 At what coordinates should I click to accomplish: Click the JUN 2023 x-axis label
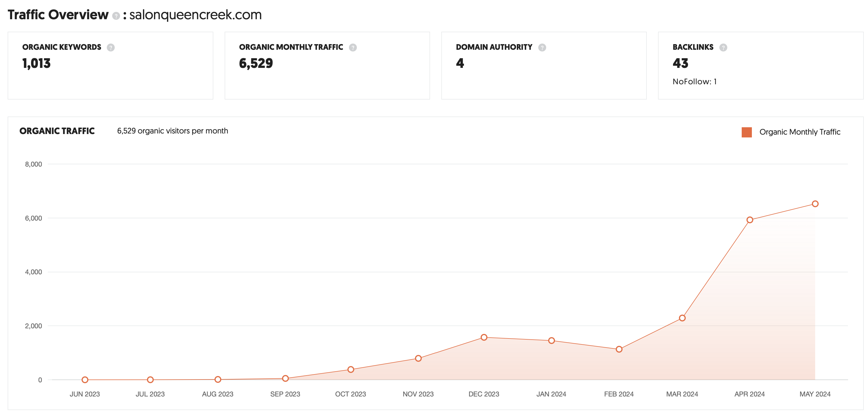(x=85, y=394)
